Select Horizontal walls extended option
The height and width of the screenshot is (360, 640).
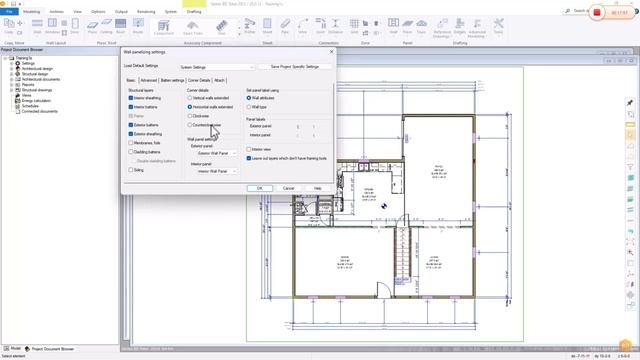coord(190,107)
